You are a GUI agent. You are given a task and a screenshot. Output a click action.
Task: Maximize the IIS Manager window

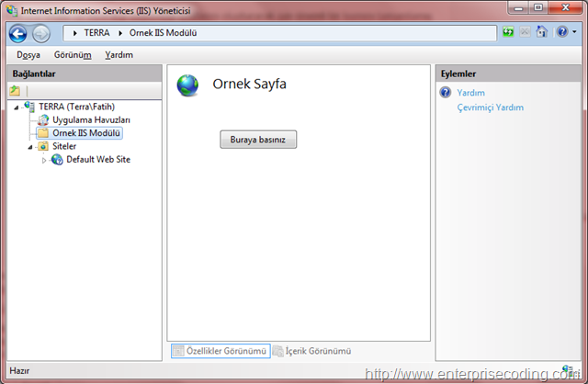coord(538,8)
